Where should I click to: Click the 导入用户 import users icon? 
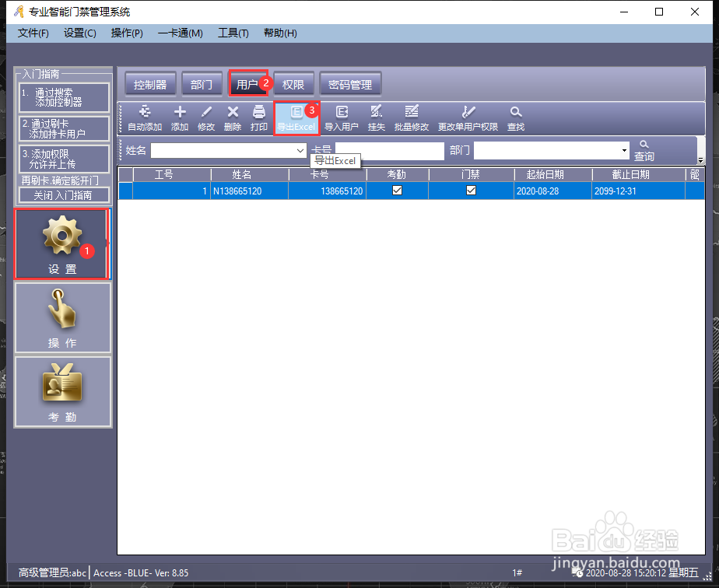[x=342, y=118]
